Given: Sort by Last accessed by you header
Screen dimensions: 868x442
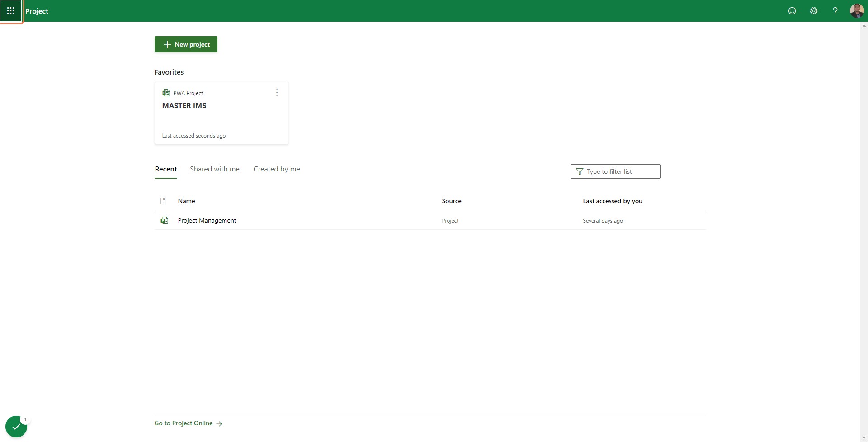Looking at the screenshot, I should pyautogui.click(x=613, y=201).
